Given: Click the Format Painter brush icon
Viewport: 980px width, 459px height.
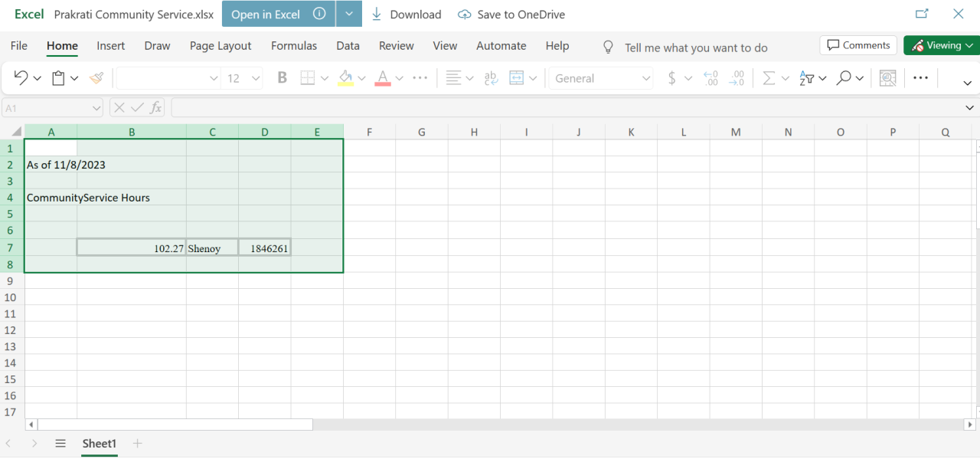Looking at the screenshot, I should (96, 77).
